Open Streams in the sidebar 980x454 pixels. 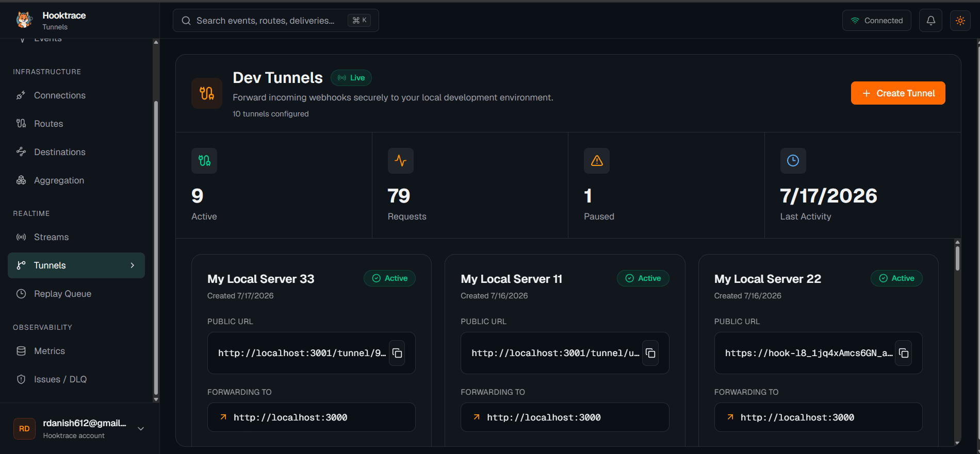(76, 237)
